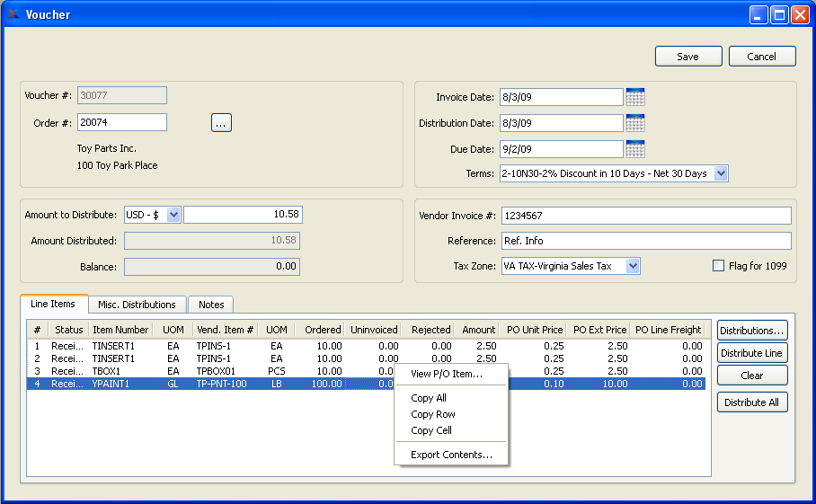Choose View P/O Item from context menu
The height and width of the screenshot is (504, 816).
pos(447,374)
